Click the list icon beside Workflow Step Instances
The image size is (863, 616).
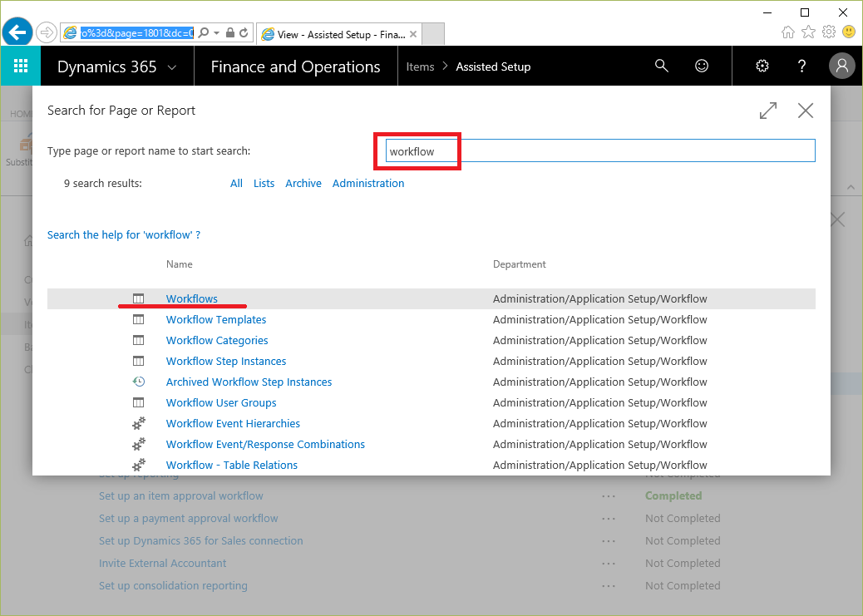pyautogui.click(x=138, y=361)
